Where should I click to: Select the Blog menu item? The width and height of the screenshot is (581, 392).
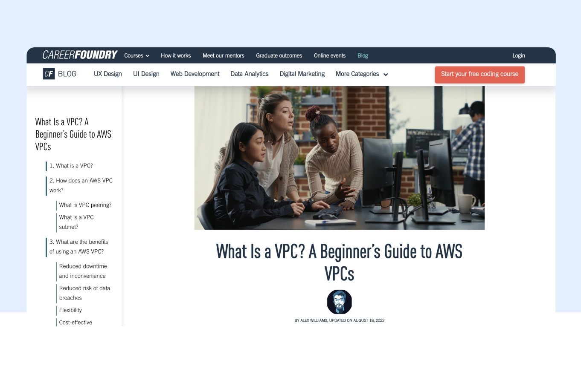[x=363, y=55]
